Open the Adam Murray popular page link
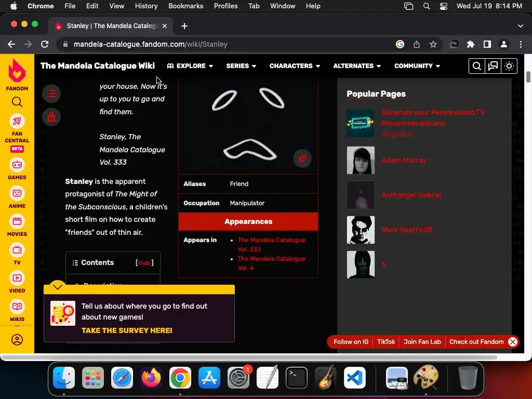Screen dimensions: 532x399 pos(403,160)
